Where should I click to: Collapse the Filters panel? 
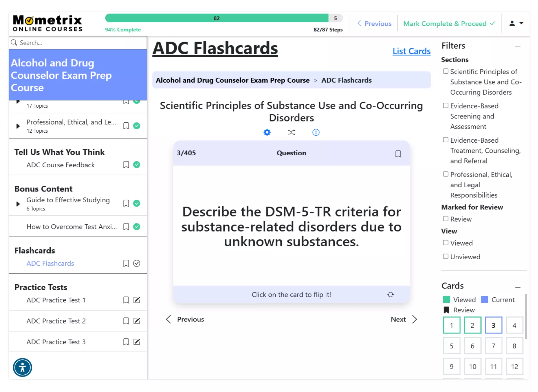tap(518, 47)
